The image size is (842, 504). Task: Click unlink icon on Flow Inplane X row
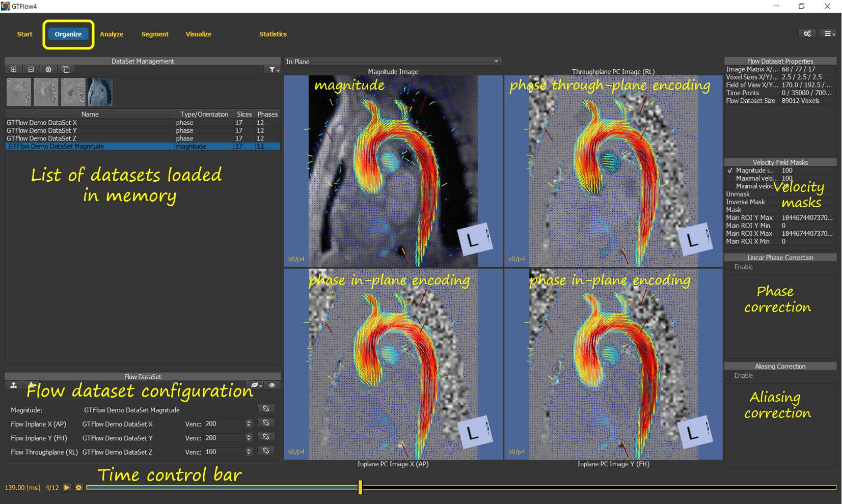(266, 423)
